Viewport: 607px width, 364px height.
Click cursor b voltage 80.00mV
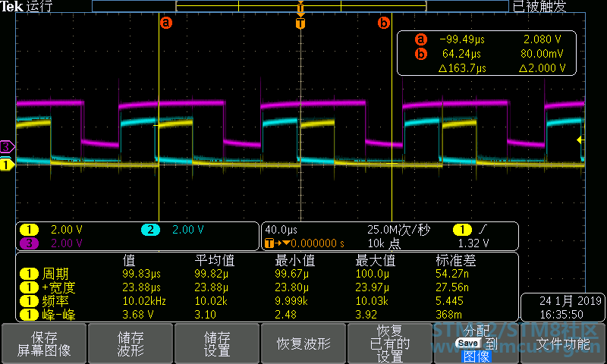(542, 54)
